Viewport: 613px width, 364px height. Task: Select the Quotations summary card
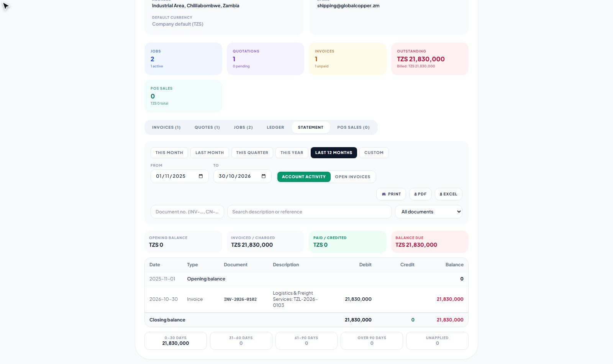266,59
